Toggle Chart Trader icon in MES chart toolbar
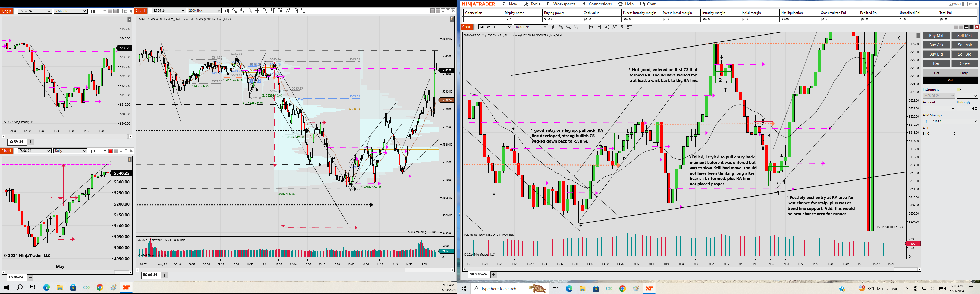 coord(599,27)
